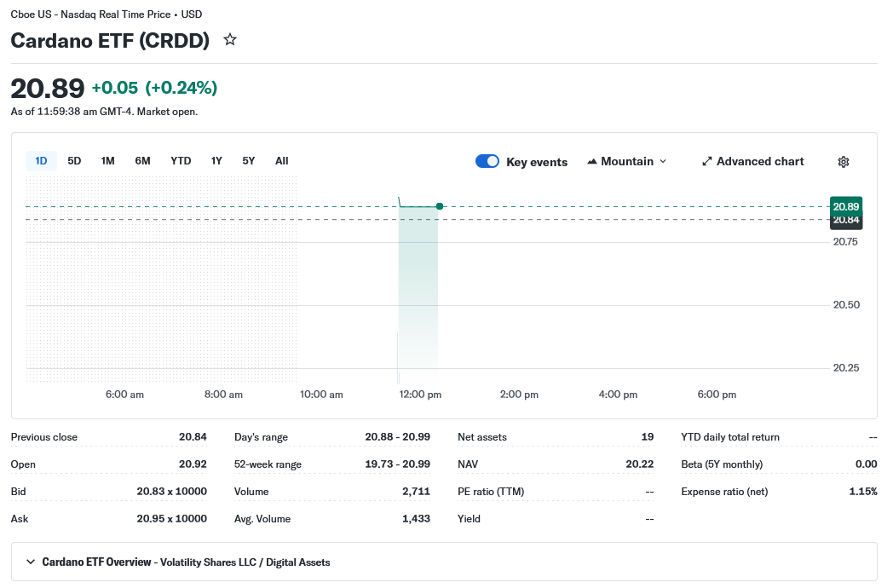Switch to the 5D chart view

(74, 160)
